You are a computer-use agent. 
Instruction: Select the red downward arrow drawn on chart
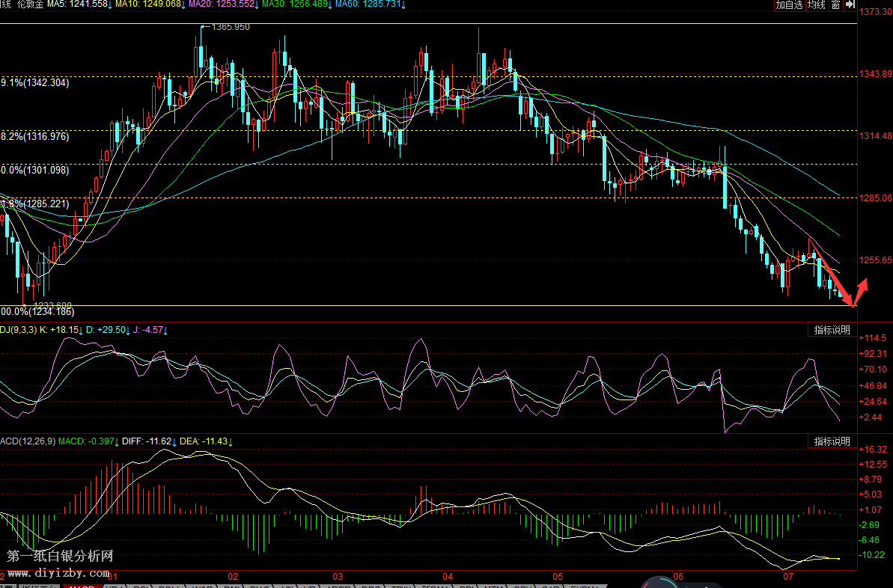point(832,278)
